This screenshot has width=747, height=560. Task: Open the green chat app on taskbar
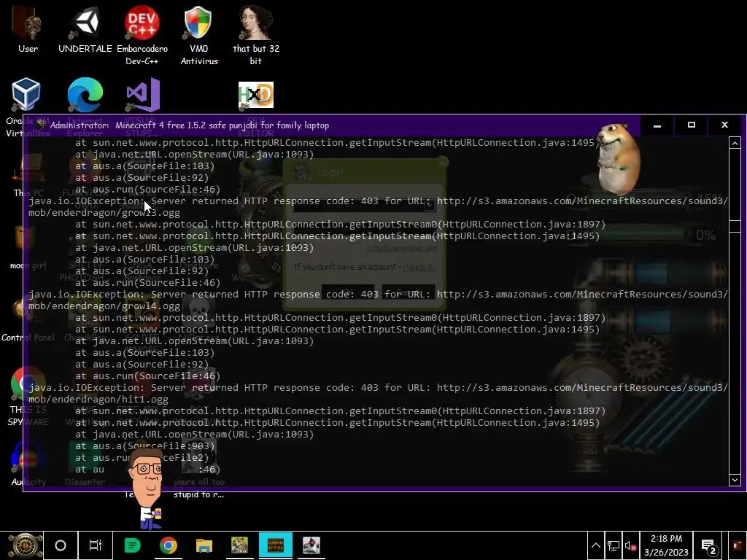(x=132, y=545)
